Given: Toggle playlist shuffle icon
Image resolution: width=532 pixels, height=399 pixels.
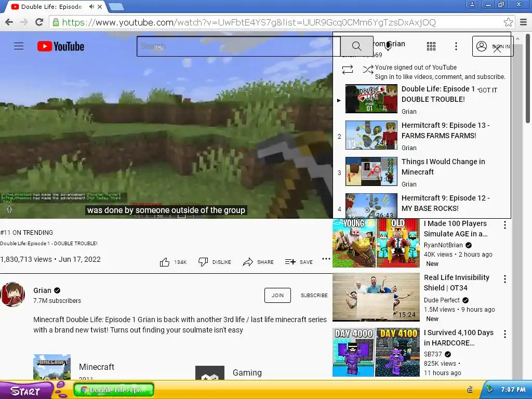Looking at the screenshot, I should (368, 70).
